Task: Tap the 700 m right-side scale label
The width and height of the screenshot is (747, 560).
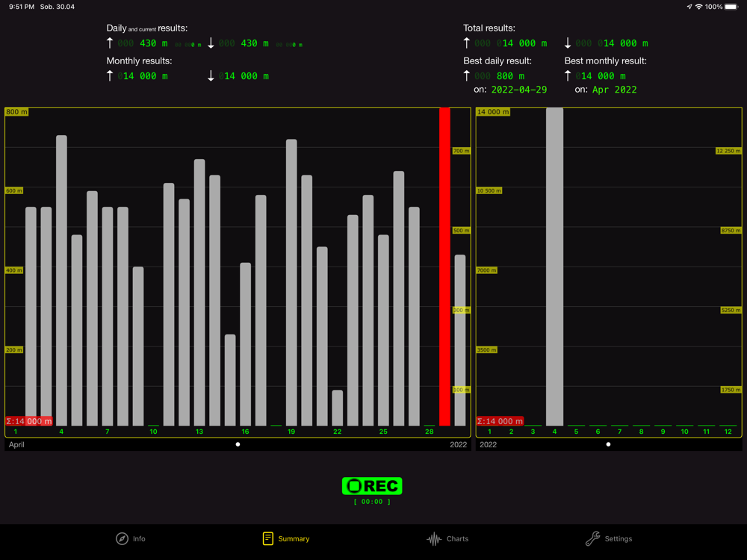Action: click(461, 151)
